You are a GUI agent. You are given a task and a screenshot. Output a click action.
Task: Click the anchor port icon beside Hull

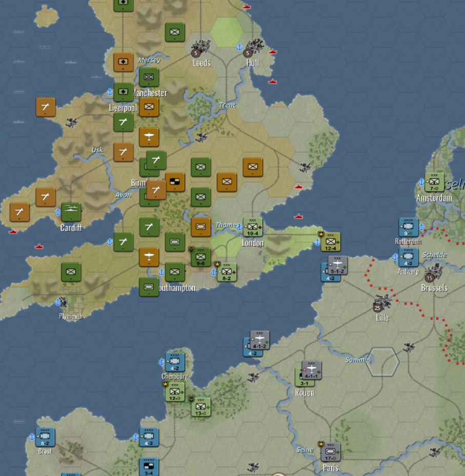(x=239, y=47)
